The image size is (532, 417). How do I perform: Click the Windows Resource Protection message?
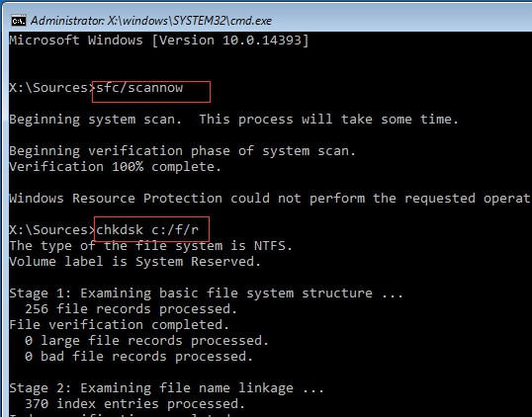270,199
